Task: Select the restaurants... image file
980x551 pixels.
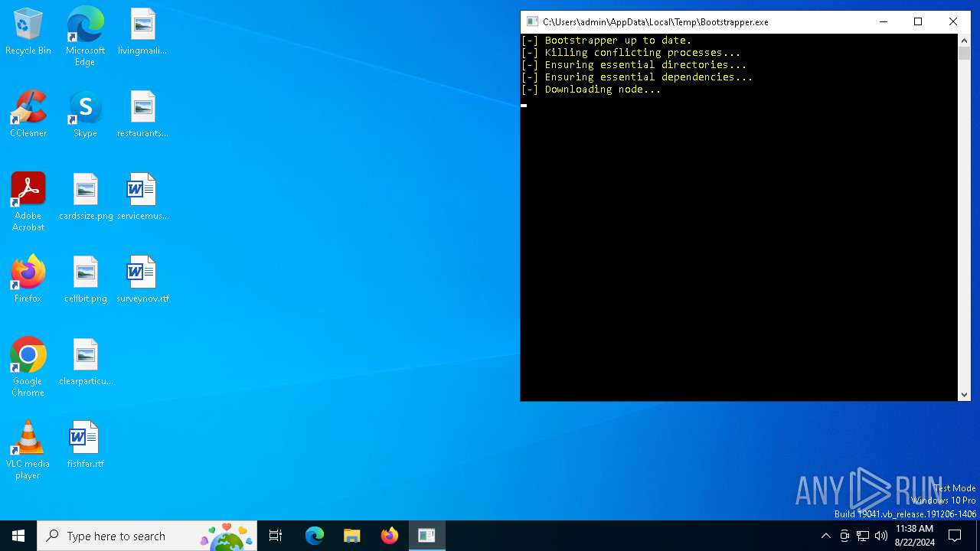Action: pyautogui.click(x=142, y=115)
